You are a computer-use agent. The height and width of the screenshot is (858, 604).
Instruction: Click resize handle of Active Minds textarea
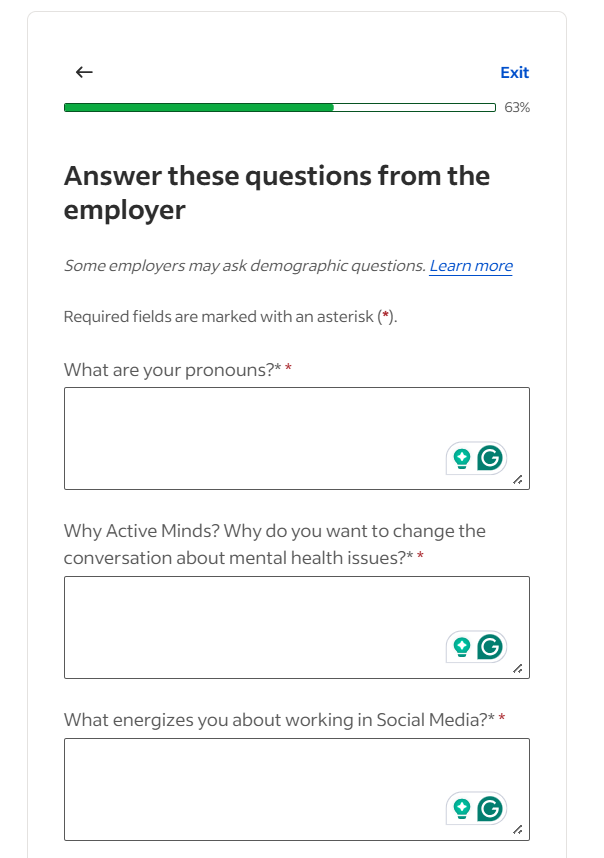tap(518, 669)
